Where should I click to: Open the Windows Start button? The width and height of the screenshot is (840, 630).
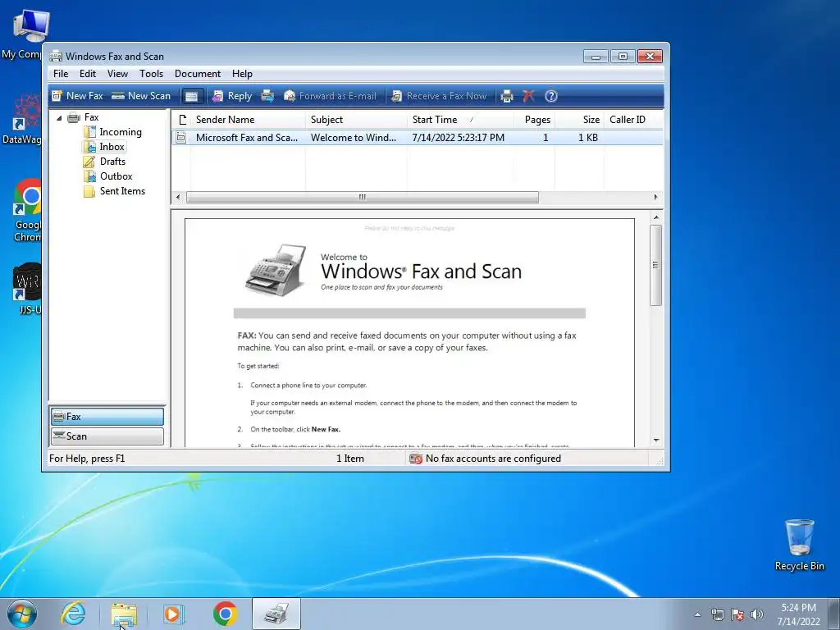pyautogui.click(x=22, y=614)
